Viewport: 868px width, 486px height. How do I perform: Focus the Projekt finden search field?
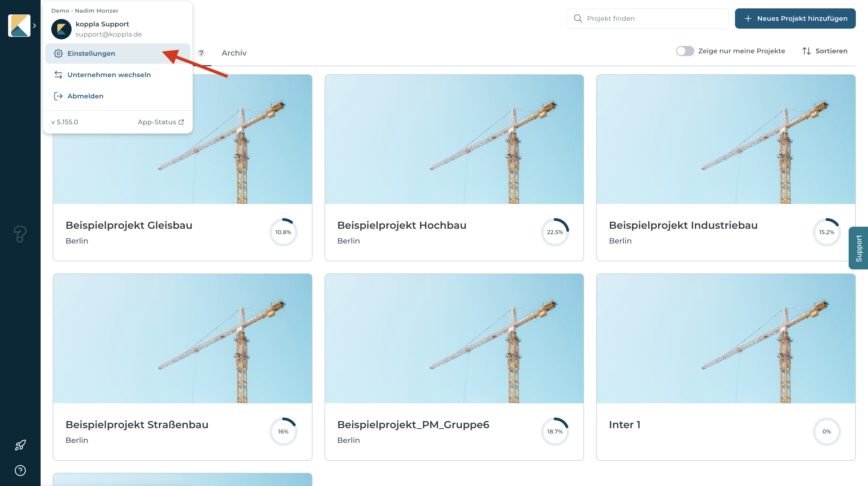[647, 19]
